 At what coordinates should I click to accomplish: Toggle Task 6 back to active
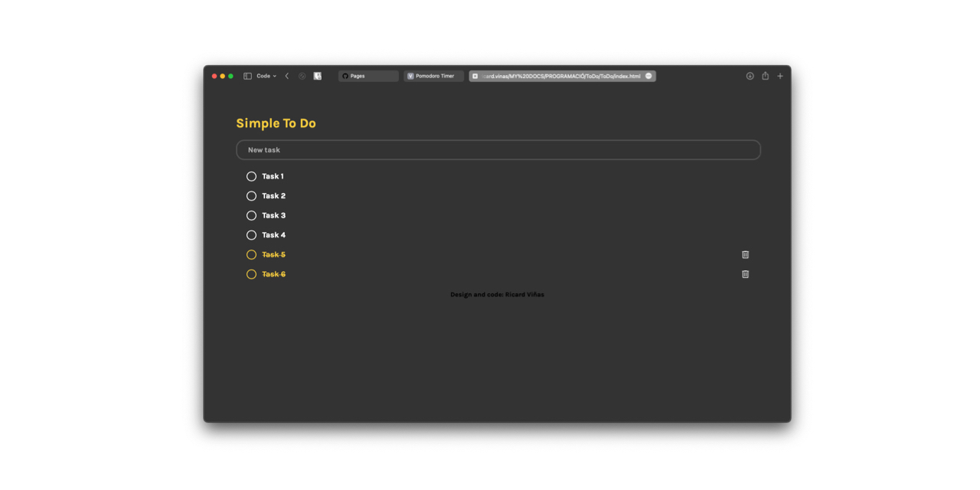[251, 273]
